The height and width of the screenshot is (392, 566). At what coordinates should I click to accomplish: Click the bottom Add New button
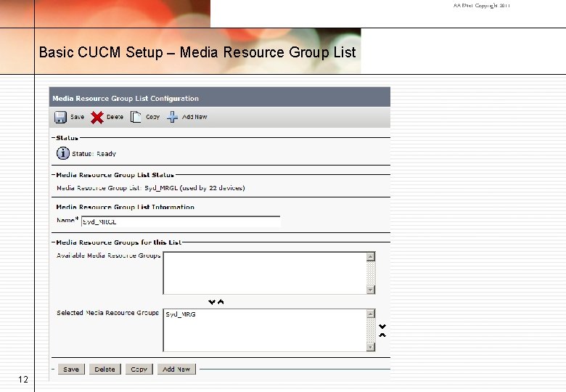click(176, 369)
